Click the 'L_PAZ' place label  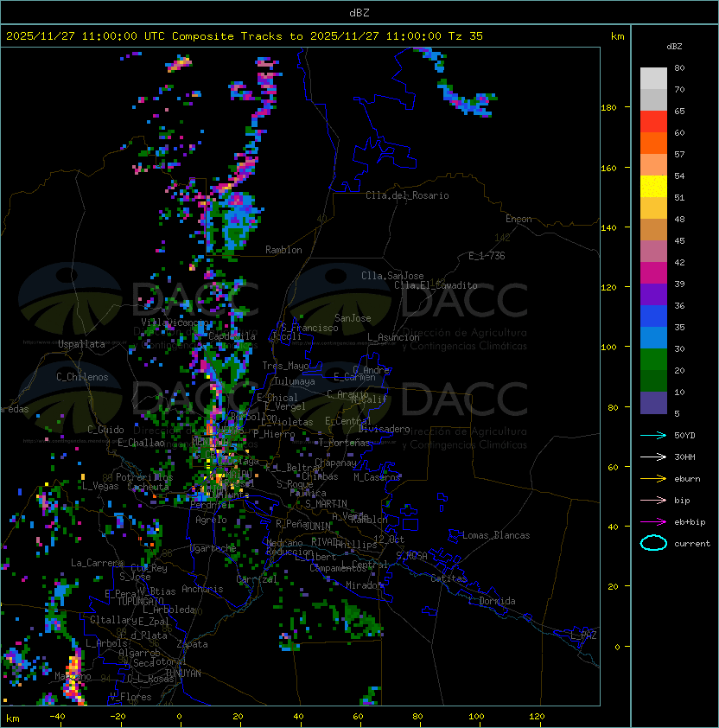coord(583,635)
